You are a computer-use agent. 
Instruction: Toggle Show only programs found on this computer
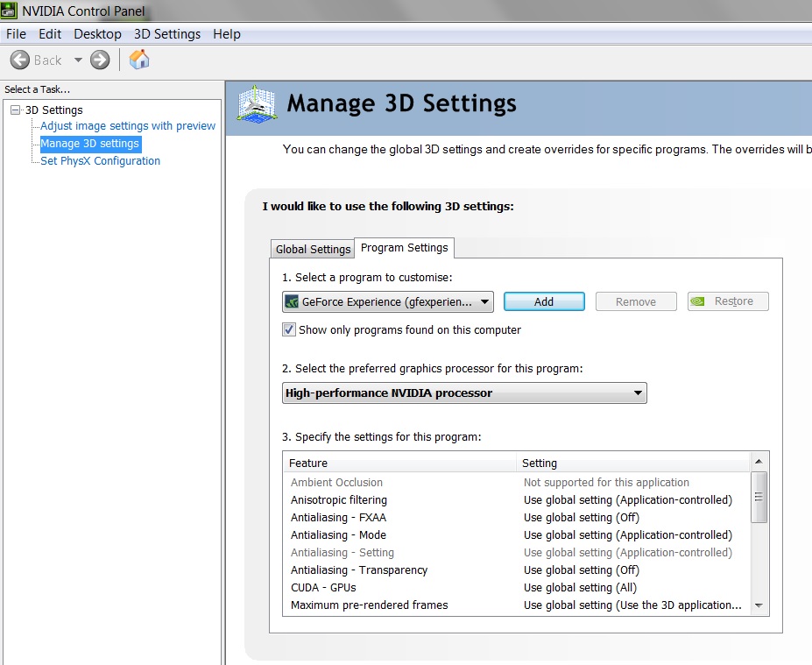point(289,330)
